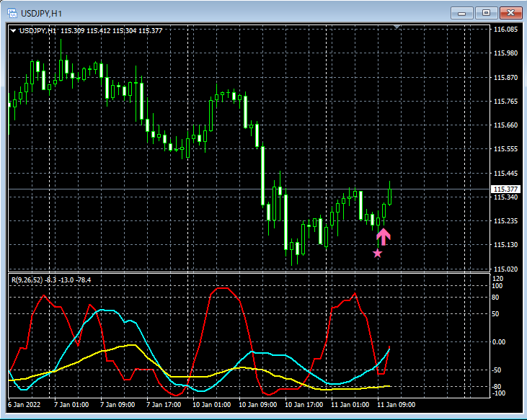This screenshot has height=420, width=527.
Task: Click the 115.130 price scale label
Action: coord(505,245)
